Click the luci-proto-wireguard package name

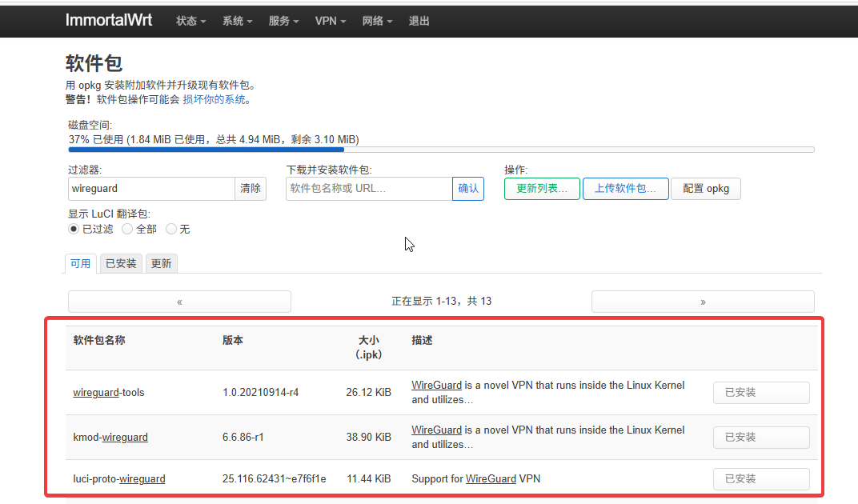(119, 479)
